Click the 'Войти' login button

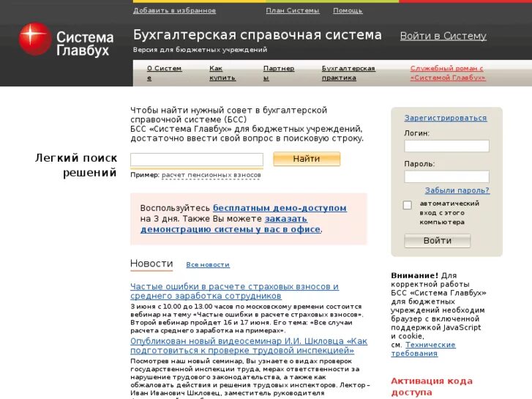click(438, 241)
